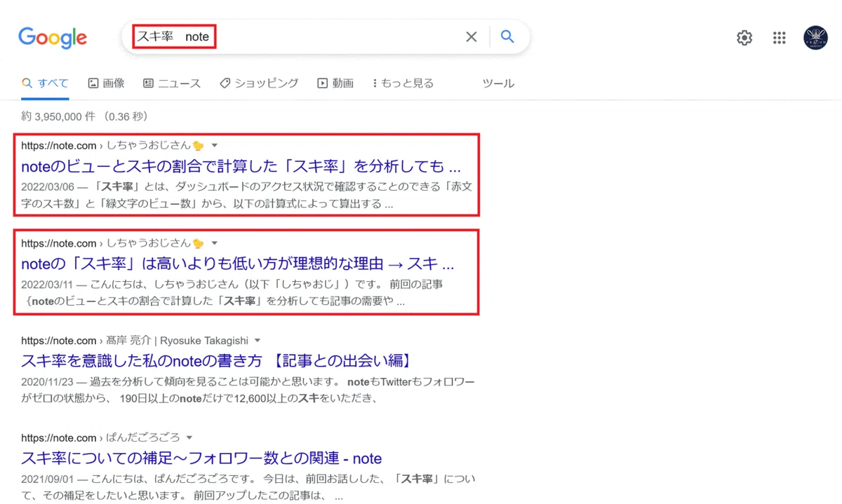842x504 pixels.
Task: Switch to the 画像 tab
Action: 107,83
